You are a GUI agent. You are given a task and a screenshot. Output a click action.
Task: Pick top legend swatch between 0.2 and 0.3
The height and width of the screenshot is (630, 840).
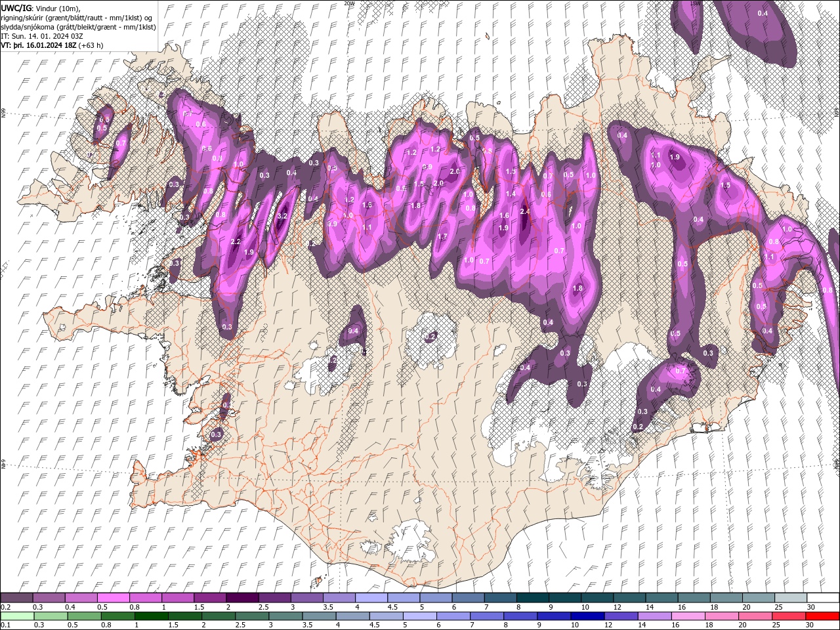(16, 598)
